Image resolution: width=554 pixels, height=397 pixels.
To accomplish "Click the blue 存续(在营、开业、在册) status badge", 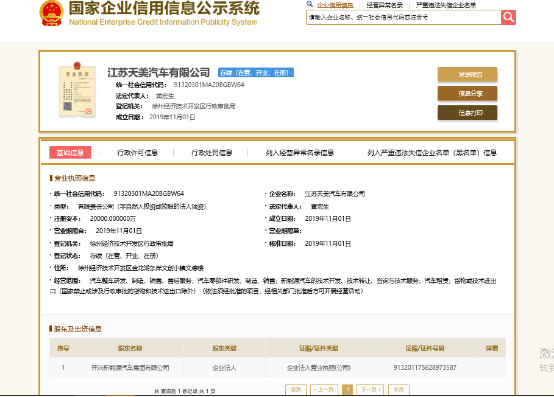I will [256, 72].
